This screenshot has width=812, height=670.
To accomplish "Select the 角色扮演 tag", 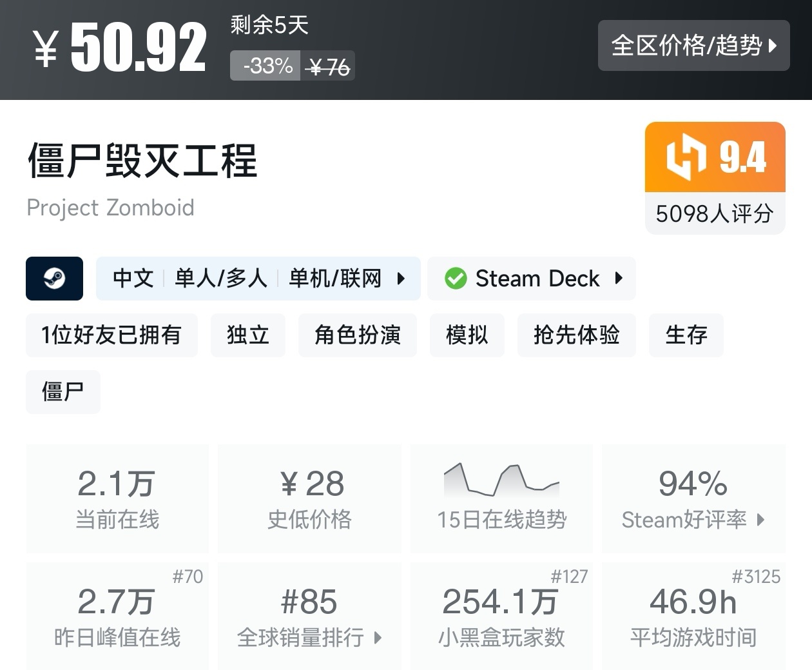I will (357, 335).
